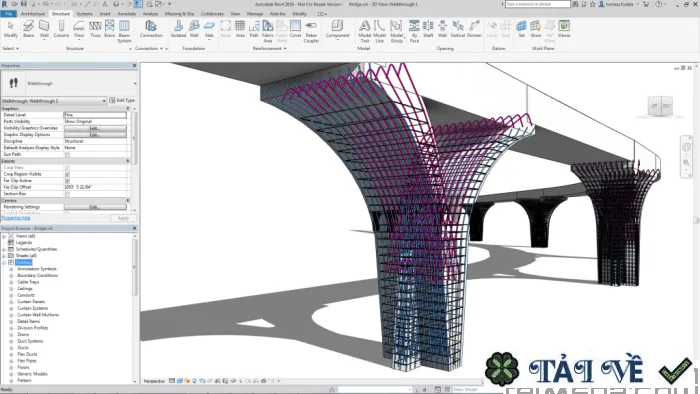Click the Modify arrow tool

pyautogui.click(x=11, y=29)
